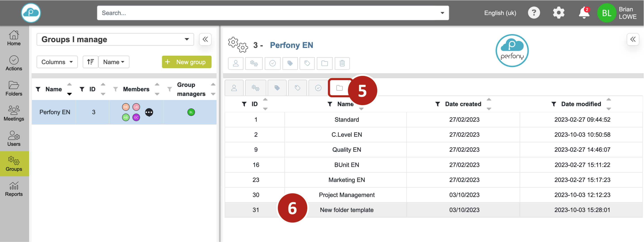Switch to the folder templates tab
This screenshot has width=644, height=242.
click(339, 88)
